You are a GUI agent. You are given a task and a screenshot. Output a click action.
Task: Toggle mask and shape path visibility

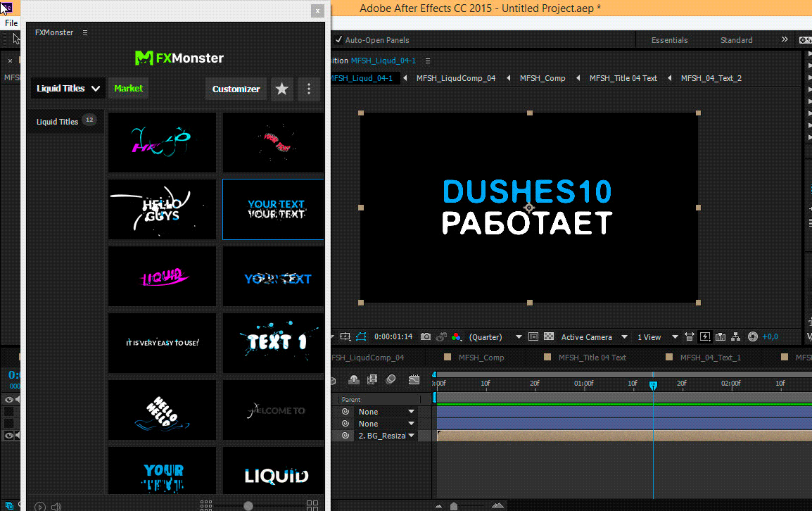click(x=362, y=337)
